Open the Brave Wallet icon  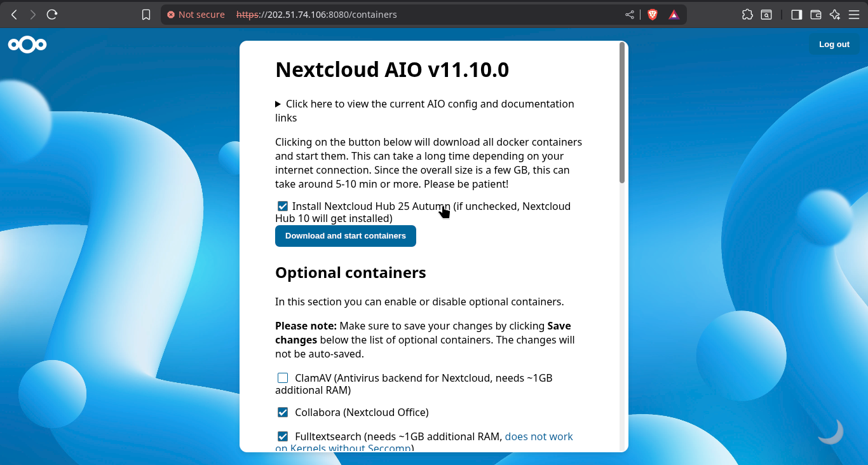816,15
